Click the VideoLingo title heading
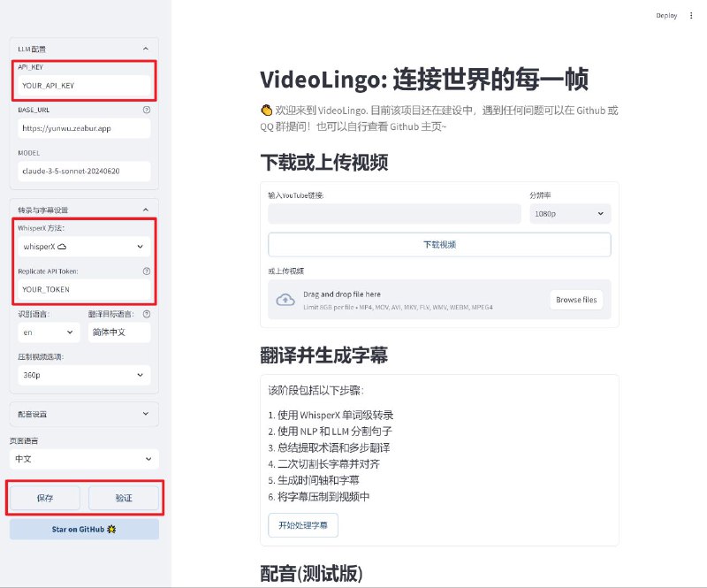This screenshot has height=588, width=707. coord(424,80)
